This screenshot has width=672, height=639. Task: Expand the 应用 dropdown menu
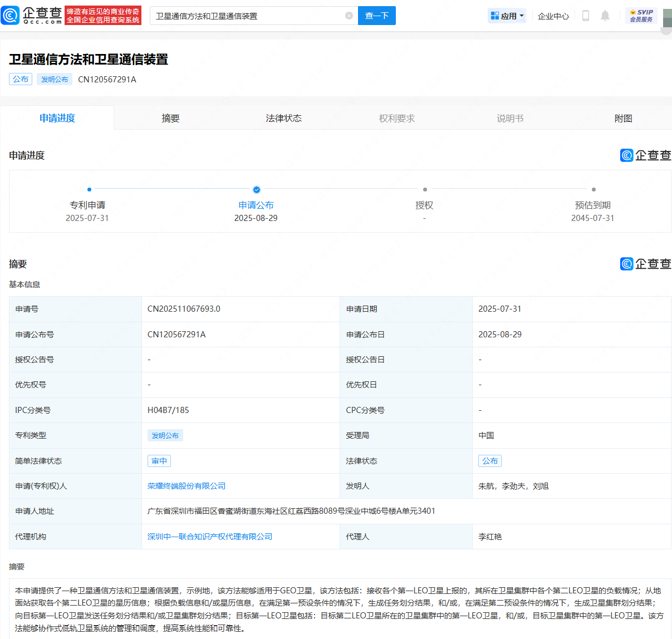pyautogui.click(x=507, y=16)
